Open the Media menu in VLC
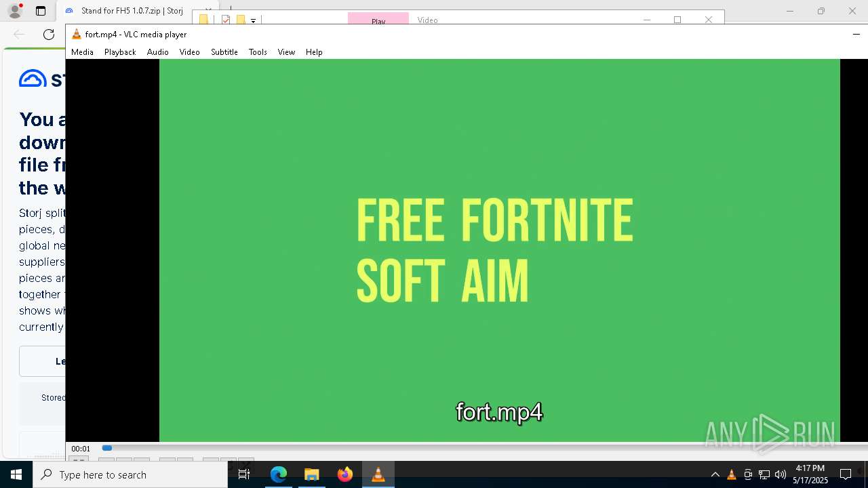868x488 pixels. pos(82,52)
